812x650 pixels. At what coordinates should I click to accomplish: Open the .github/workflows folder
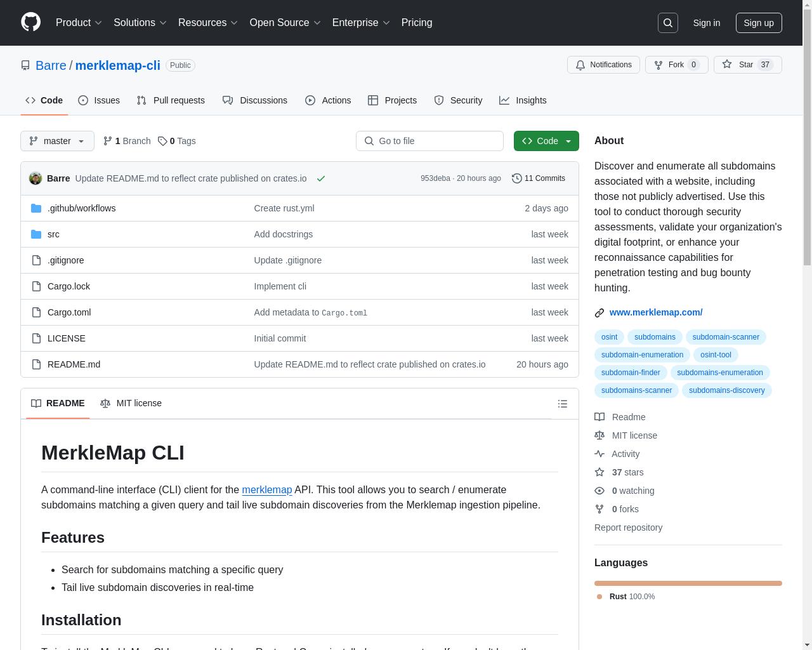click(81, 208)
